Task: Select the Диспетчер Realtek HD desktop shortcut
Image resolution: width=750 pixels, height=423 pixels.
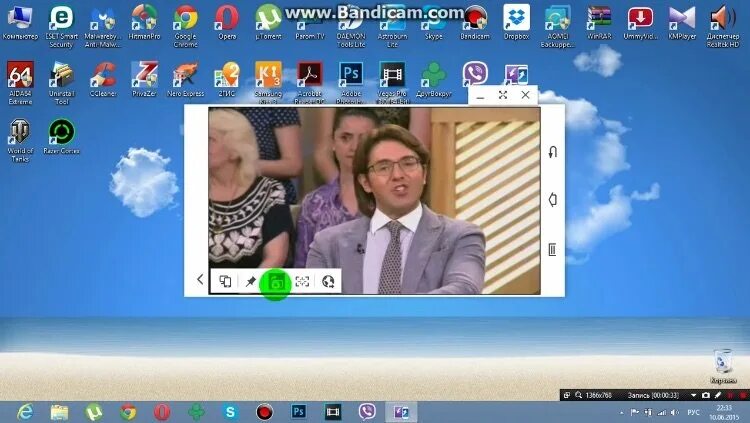Action: (723, 27)
